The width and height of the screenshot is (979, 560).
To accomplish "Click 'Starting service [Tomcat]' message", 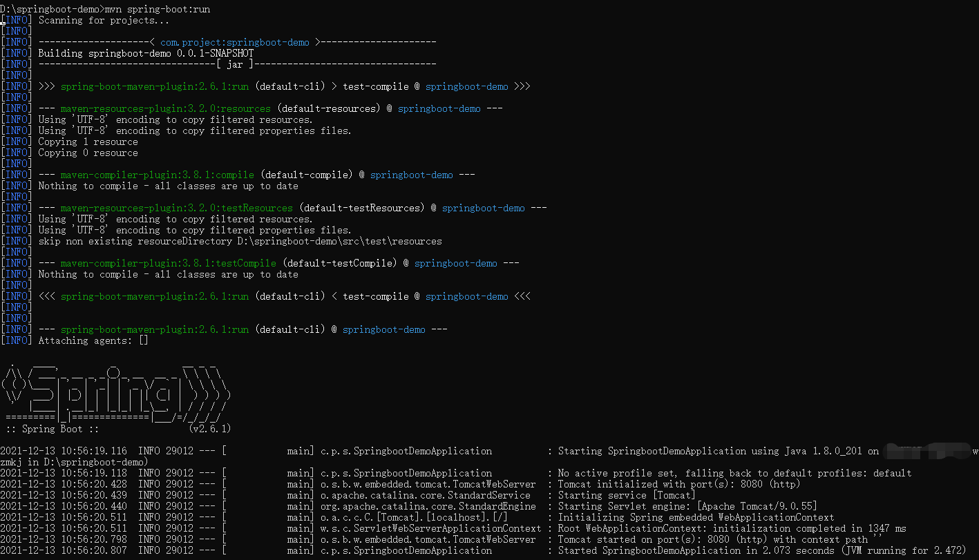I will click(627, 495).
